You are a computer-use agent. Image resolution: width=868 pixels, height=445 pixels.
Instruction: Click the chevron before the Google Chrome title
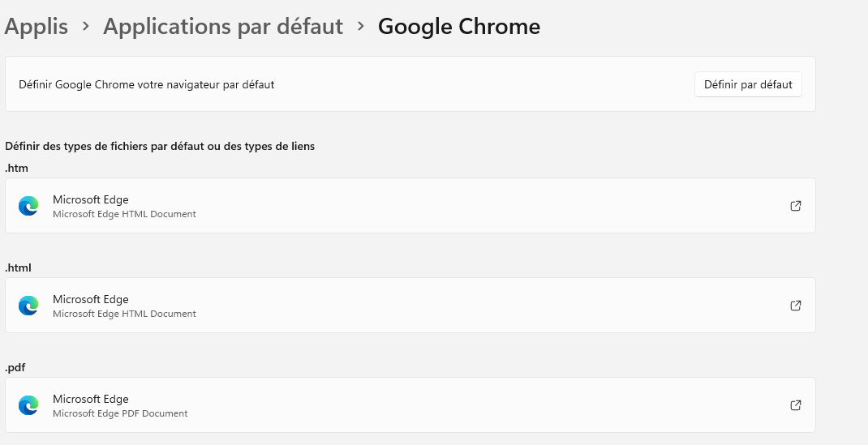click(x=361, y=27)
